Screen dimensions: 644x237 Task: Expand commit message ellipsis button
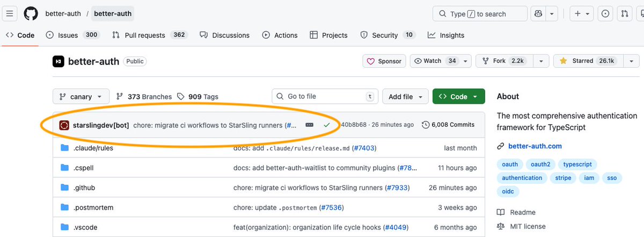pos(309,125)
